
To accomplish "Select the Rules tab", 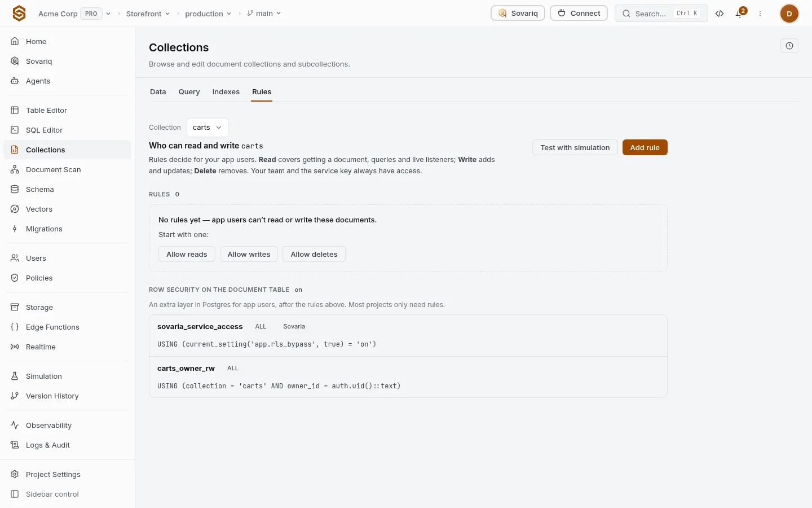I will pos(262,92).
